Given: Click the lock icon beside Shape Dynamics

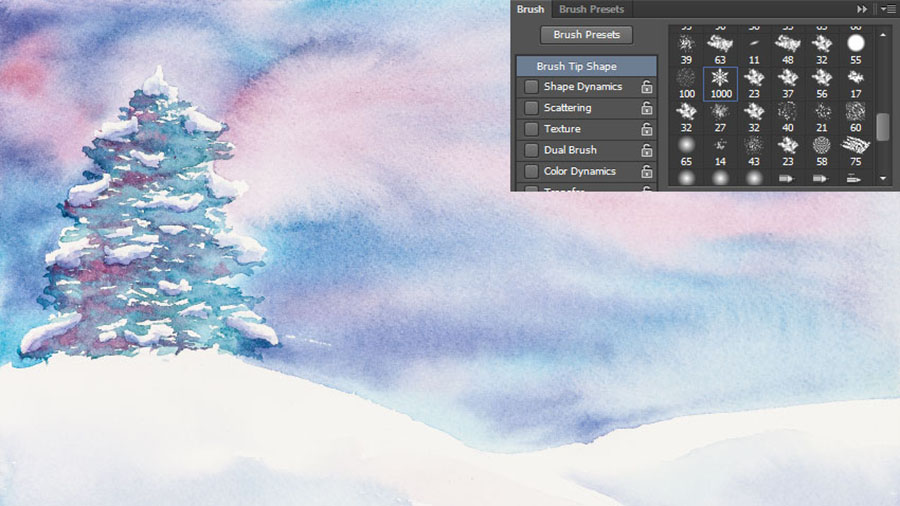Looking at the screenshot, I should pyautogui.click(x=647, y=87).
